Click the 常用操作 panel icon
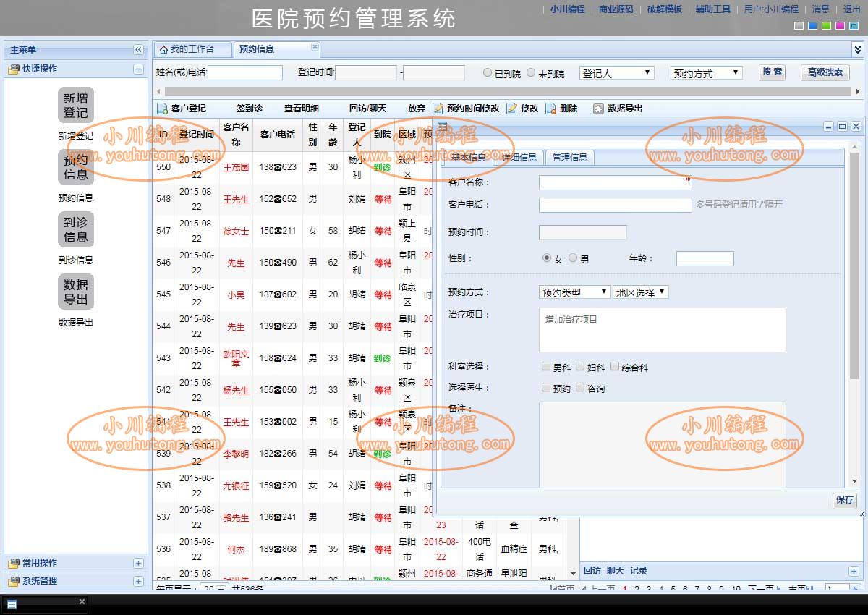 14,563
